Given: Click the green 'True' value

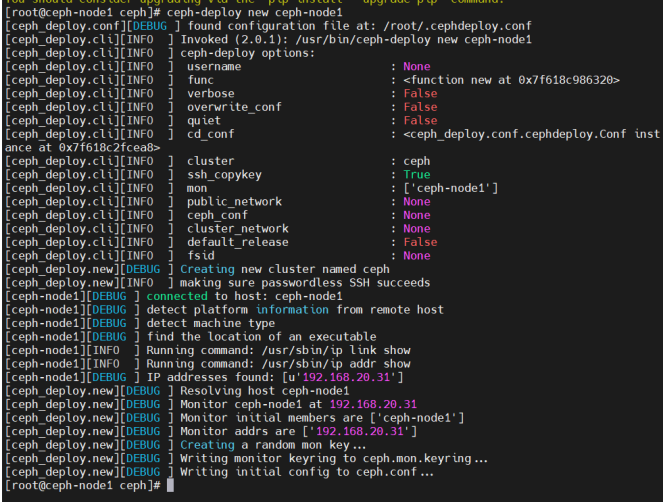Looking at the screenshot, I should pos(417,175).
